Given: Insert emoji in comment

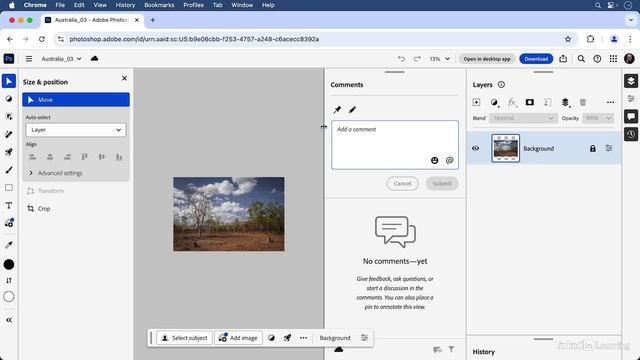Looking at the screenshot, I should 434,160.
